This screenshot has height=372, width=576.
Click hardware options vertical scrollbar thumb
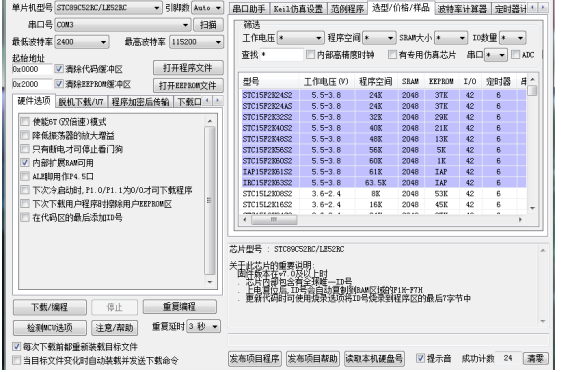pos(210,201)
